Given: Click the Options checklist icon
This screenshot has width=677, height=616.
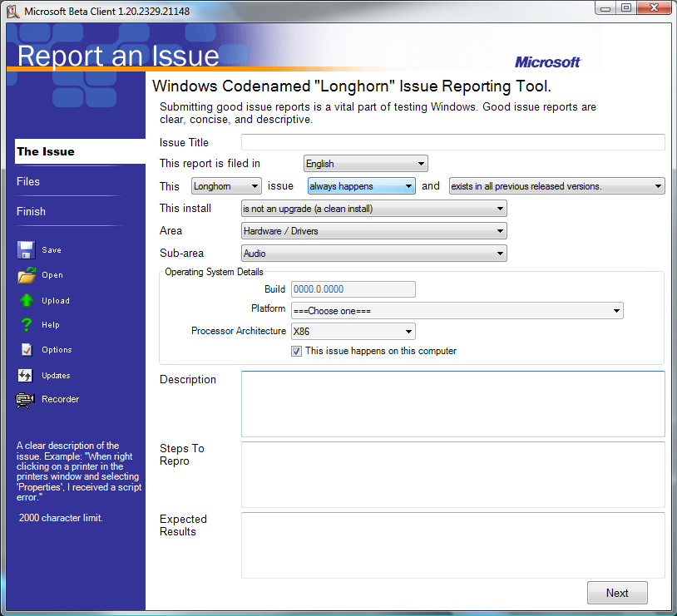Looking at the screenshot, I should click(x=27, y=350).
